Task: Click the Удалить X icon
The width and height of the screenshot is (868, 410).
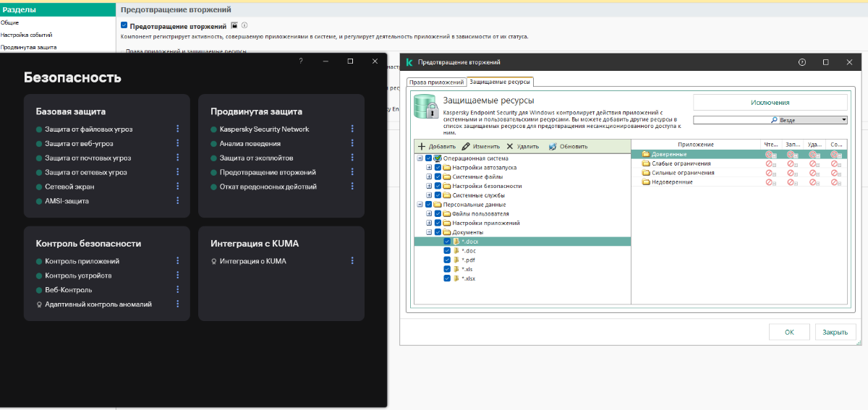Action: 510,146
